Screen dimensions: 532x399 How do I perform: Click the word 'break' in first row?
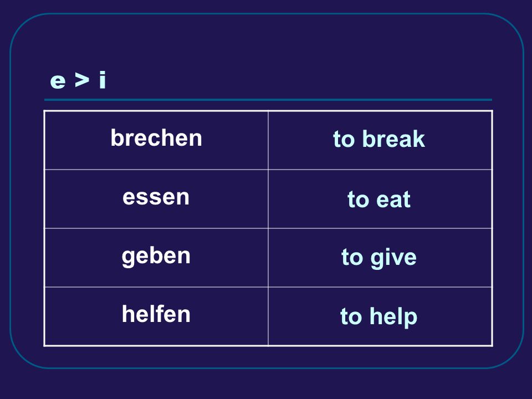tap(393, 139)
